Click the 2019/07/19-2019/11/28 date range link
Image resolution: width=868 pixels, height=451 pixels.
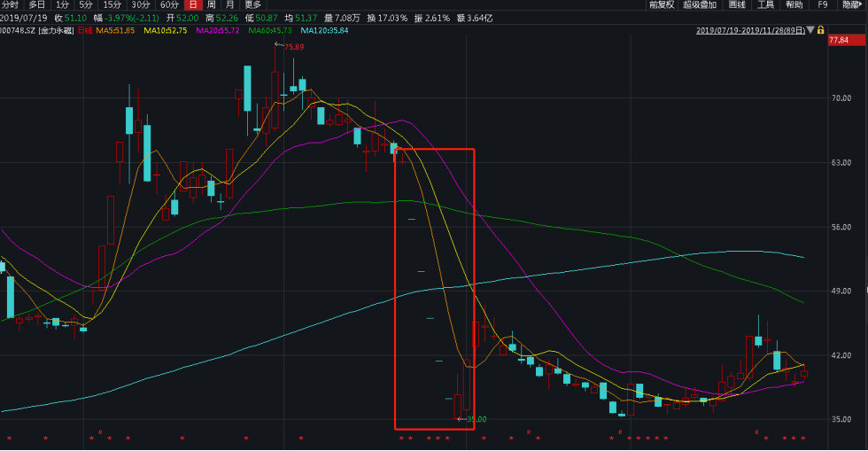[x=750, y=30]
